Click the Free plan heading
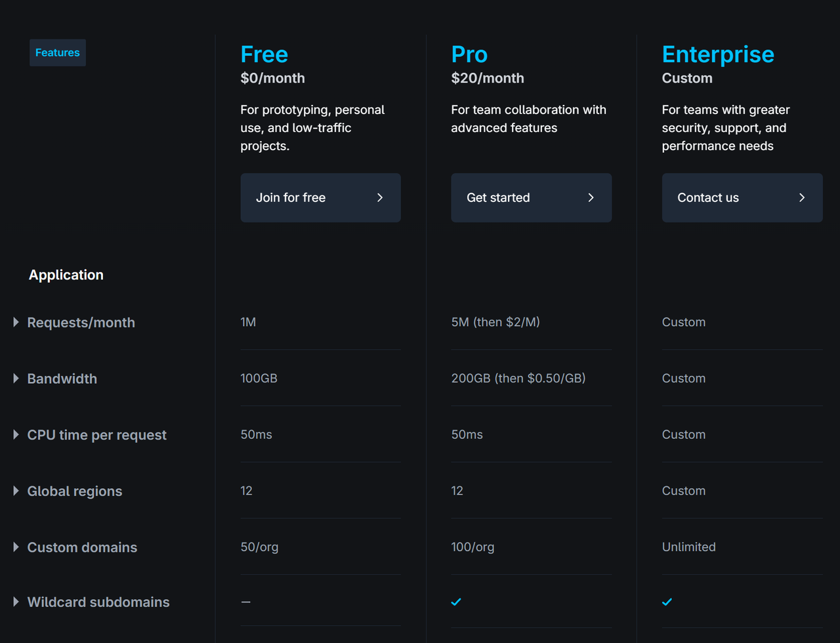This screenshot has height=643, width=840. pos(264,54)
